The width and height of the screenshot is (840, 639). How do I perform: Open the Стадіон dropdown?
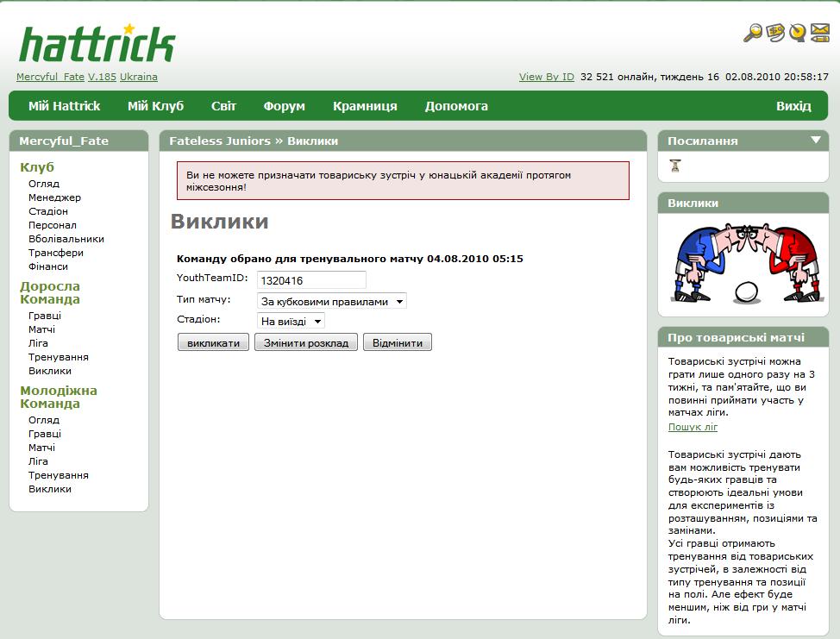[291, 322]
